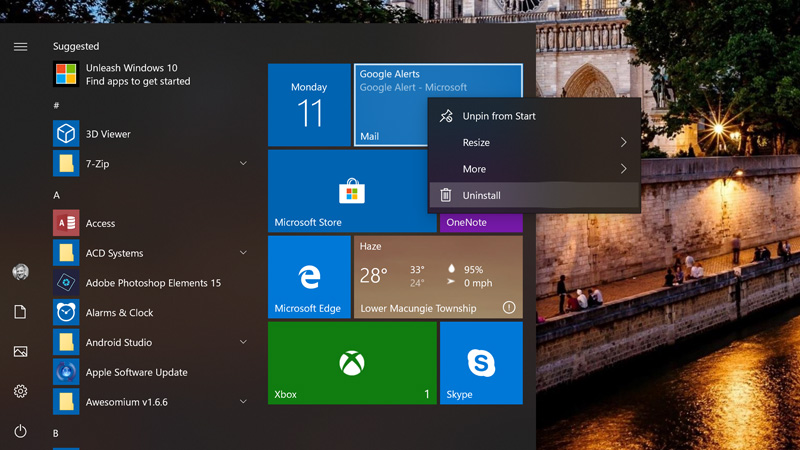Expand the Android Studio folder
The width and height of the screenshot is (800, 450).
click(x=243, y=342)
